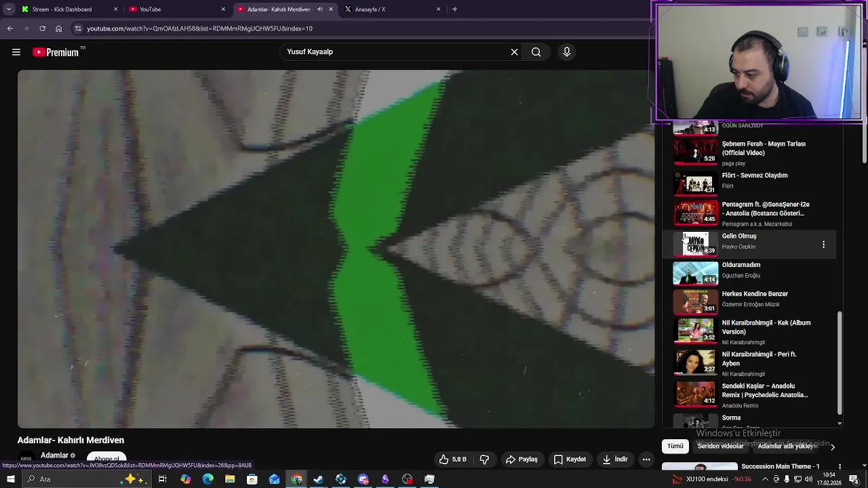Select Seriden videolar filter chip
The image size is (868, 488).
pos(720,446)
